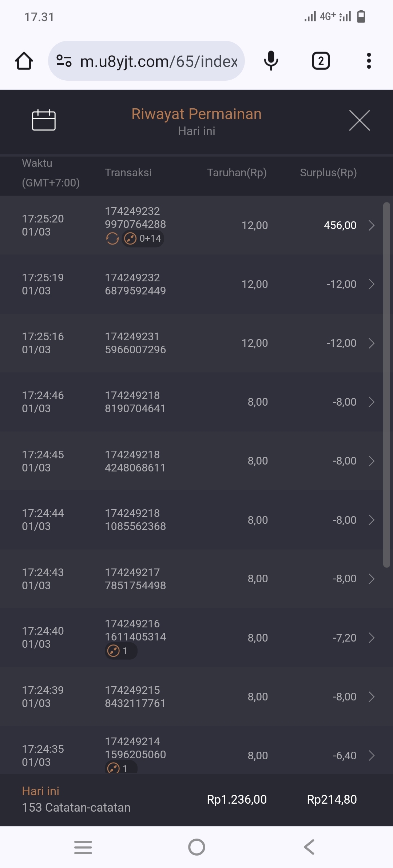This screenshot has width=393, height=868.
Task: Open the browser three-dot menu
Action: pyautogui.click(x=369, y=61)
